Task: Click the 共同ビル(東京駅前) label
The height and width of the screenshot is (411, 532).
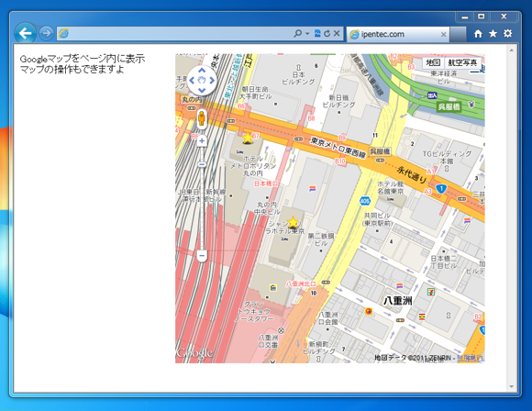Action: (x=377, y=219)
